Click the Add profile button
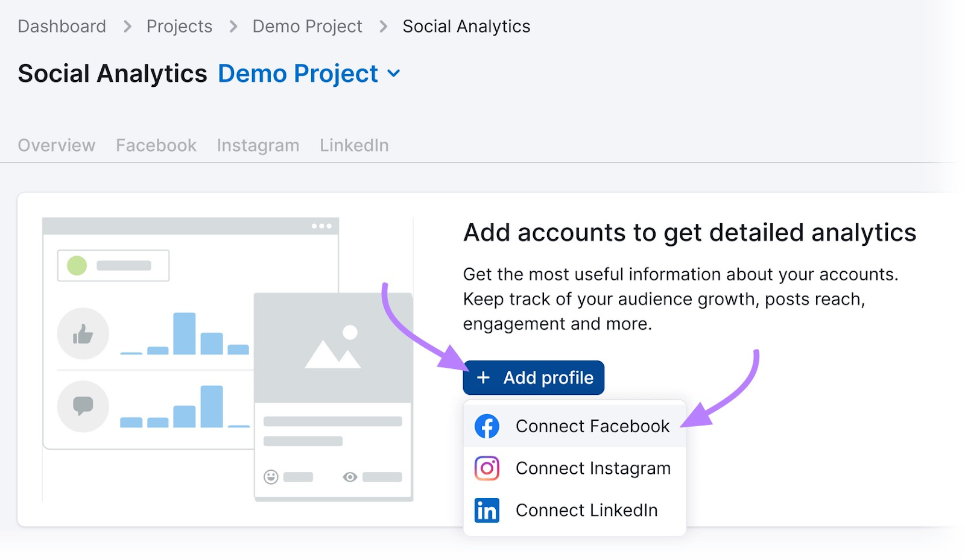The width and height of the screenshot is (965, 560). coord(533,377)
